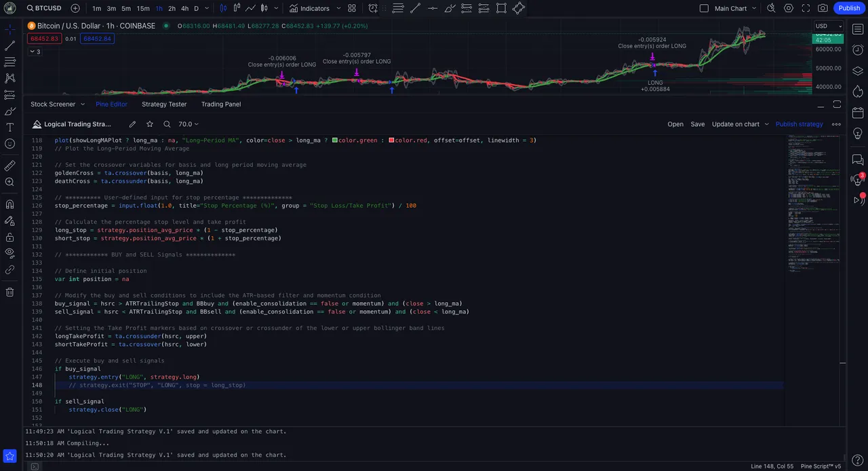The width and height of the screenshot is (868, 471).
Task: Click Save in Pine Editor toolbar
Action: point(698,124)
